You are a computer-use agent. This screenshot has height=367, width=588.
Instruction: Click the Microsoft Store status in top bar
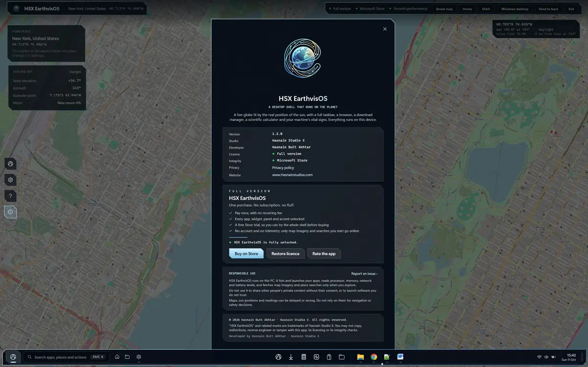370,9
